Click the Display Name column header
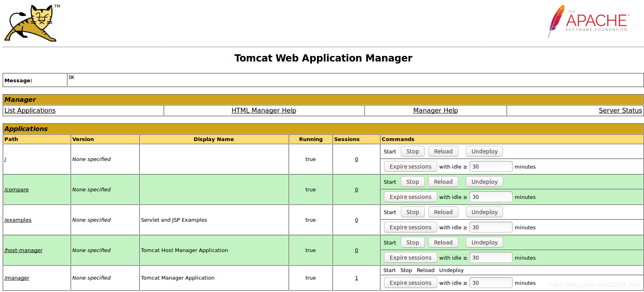Viewport: 644px width, 292px height. tap(214, 139)
